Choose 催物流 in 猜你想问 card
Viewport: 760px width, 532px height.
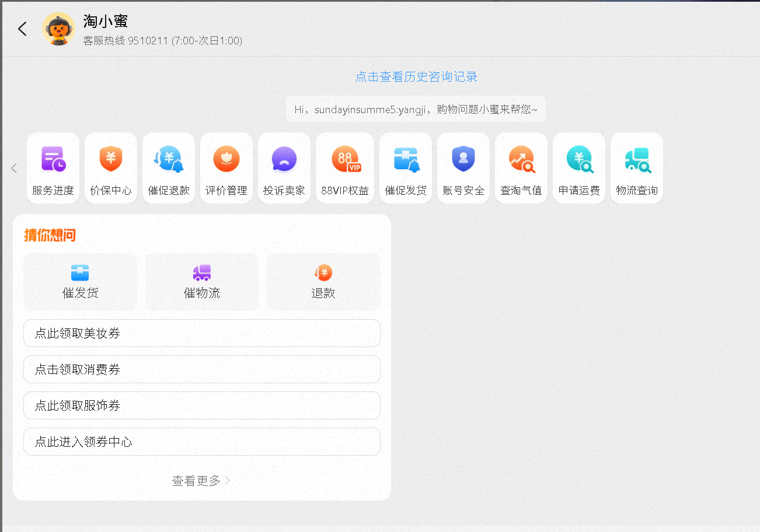coord(202,282)
